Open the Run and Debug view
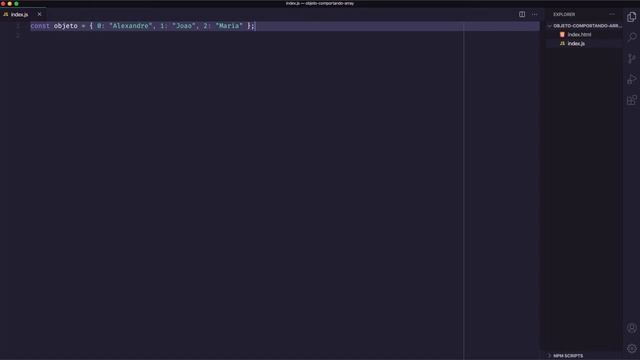This screenshot has height=360, width=640. tap(631, 79)
